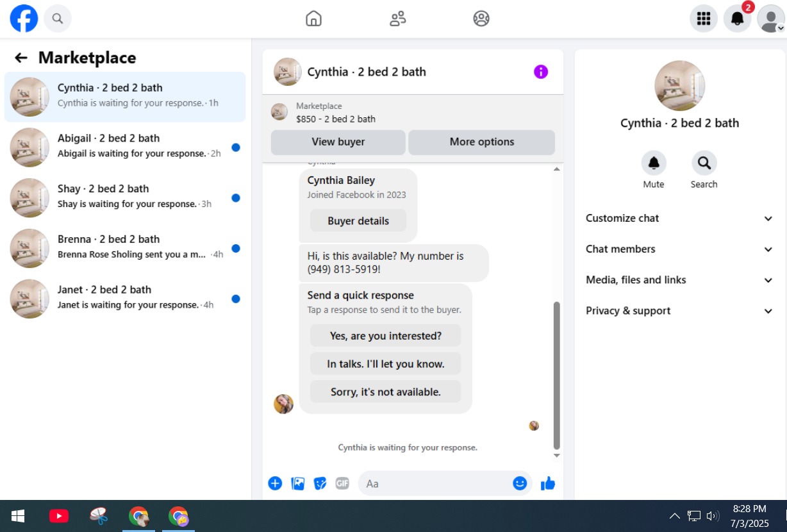787x532 pixels.
Task: Click the View buyer button
Action: 338,142
